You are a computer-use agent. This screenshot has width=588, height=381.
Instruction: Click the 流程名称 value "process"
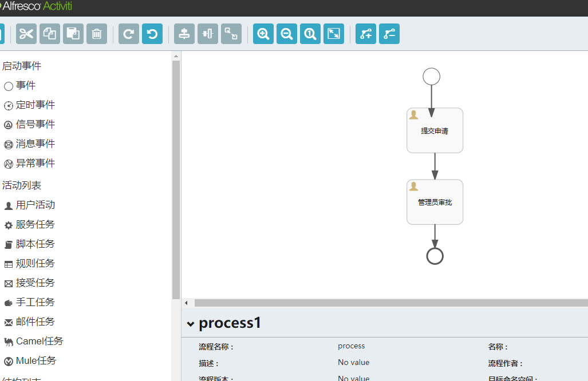tap(352, 346)
